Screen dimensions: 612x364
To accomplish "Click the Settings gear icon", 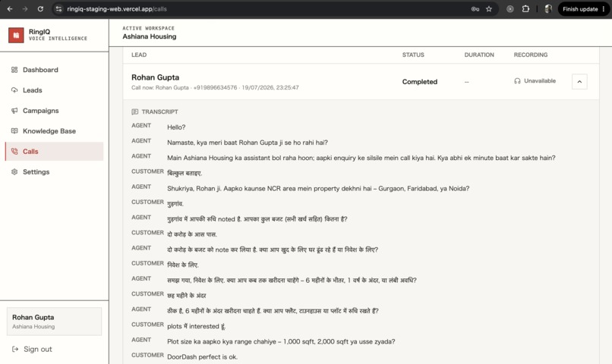I will coord(14,172).
